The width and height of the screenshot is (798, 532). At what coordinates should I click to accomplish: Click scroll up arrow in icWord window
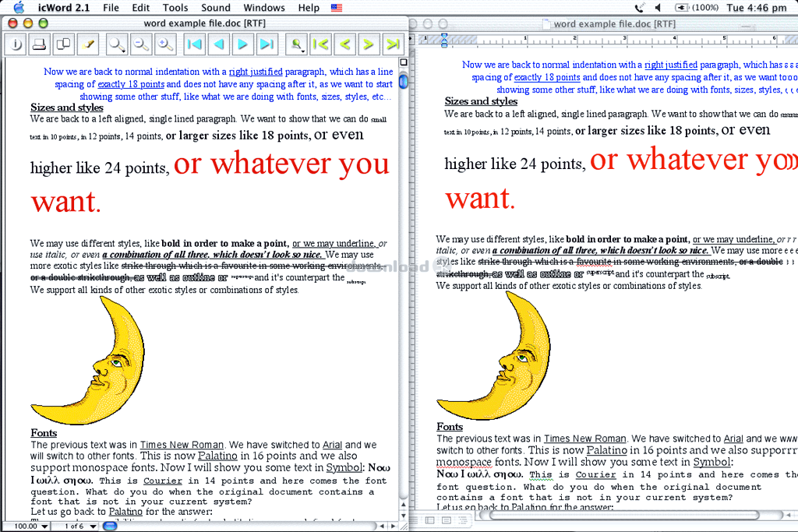pos(404,505)
